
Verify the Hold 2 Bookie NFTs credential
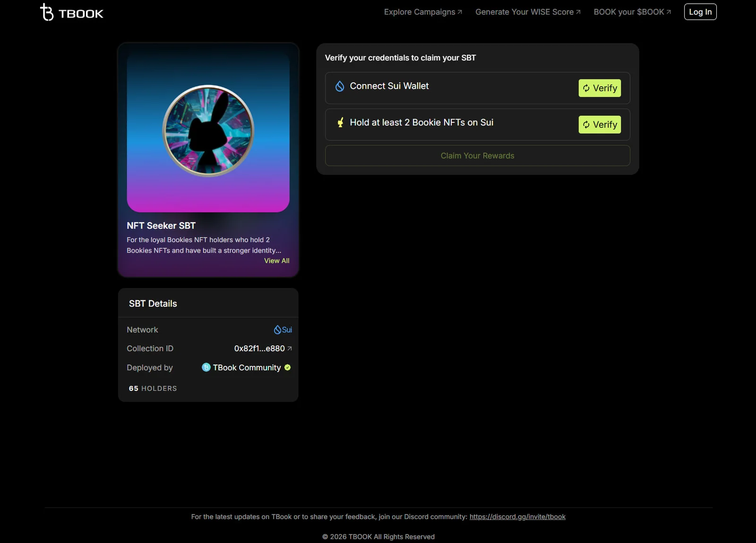(x=600, y=125)
